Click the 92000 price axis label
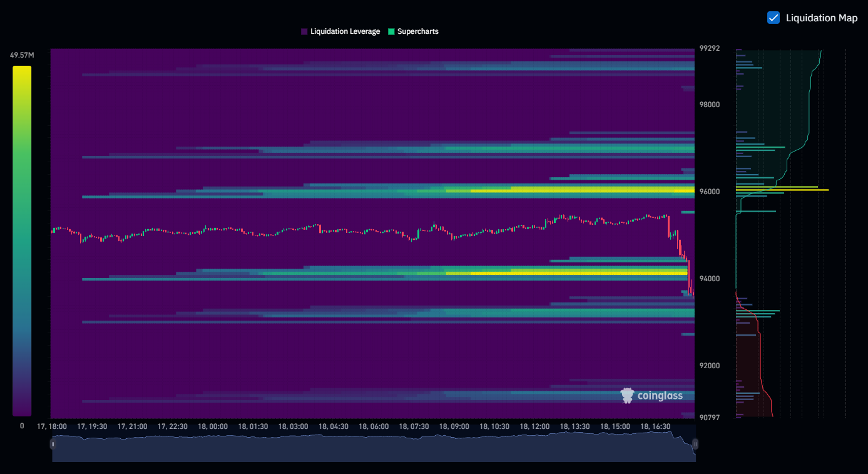Screen dimensions: 868x474 [x=709, y=366]
